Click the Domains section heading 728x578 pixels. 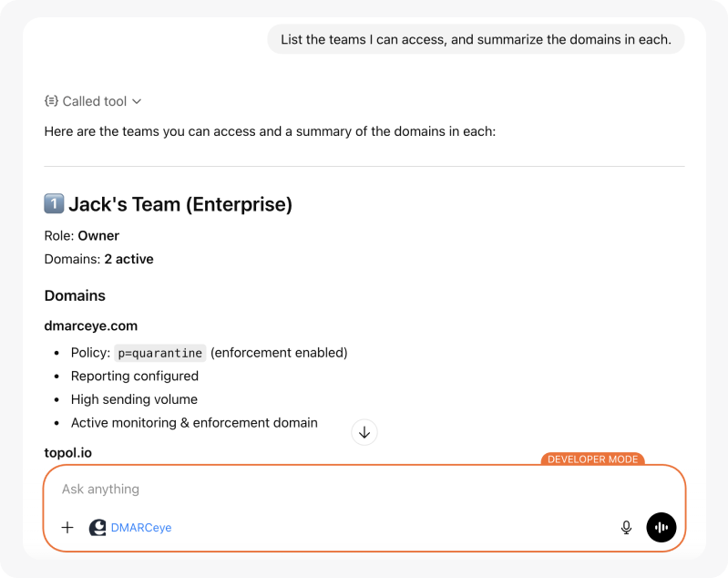[75, 295]
